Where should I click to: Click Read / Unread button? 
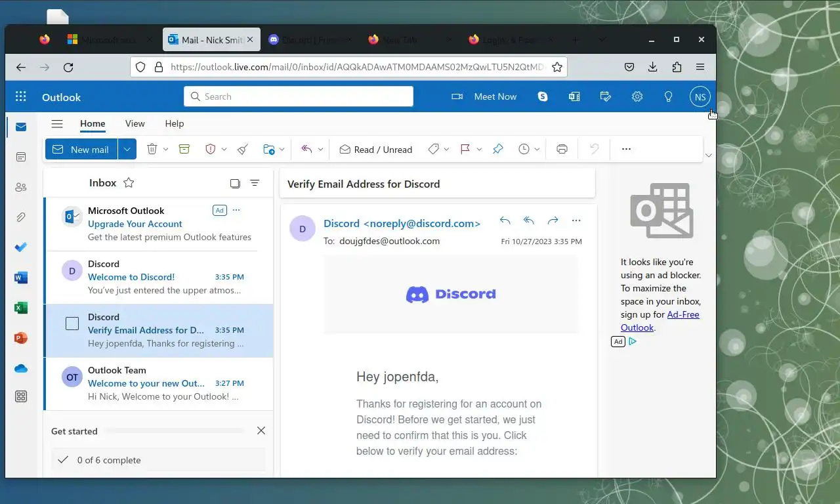click(376, 149)
